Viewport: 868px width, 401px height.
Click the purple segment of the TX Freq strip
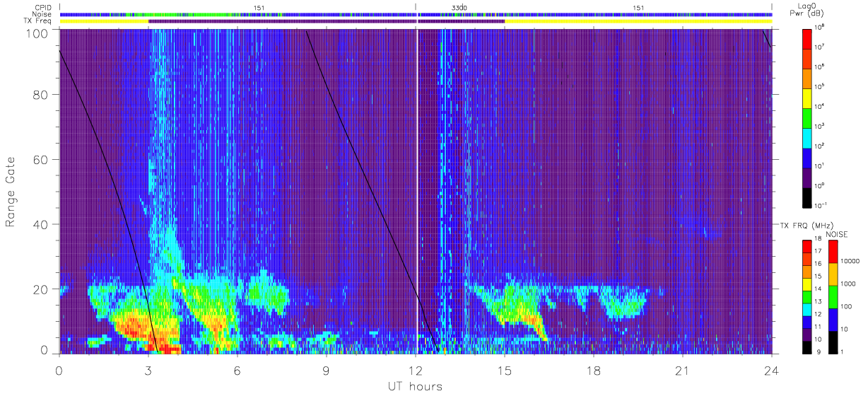click(x=326, y=21)
